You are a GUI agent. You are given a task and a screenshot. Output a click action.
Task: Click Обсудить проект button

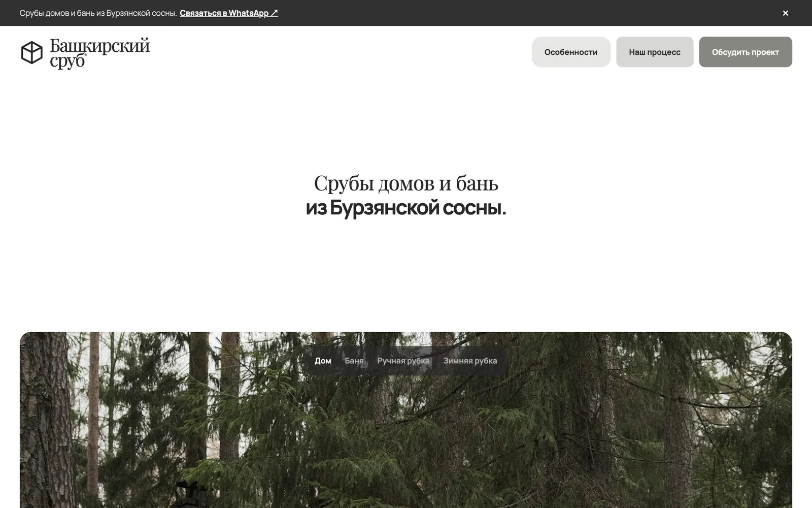[746, 52]
